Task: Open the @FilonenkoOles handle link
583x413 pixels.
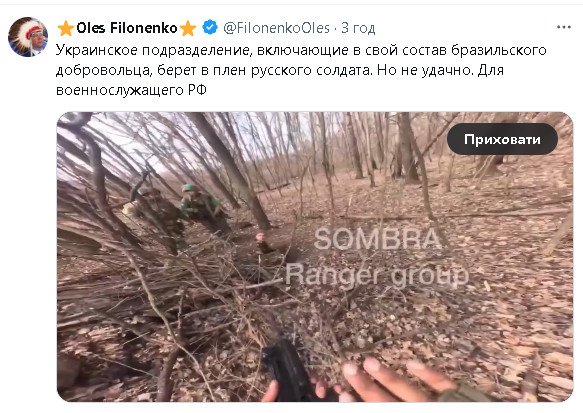Action: point(276,28)
